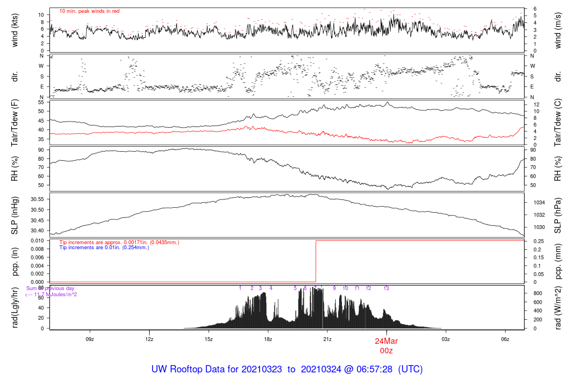Click the right 'Tair/Tdew (C)' axis label
The height and width of the screenshot is (392, 574).
point(558,123)
